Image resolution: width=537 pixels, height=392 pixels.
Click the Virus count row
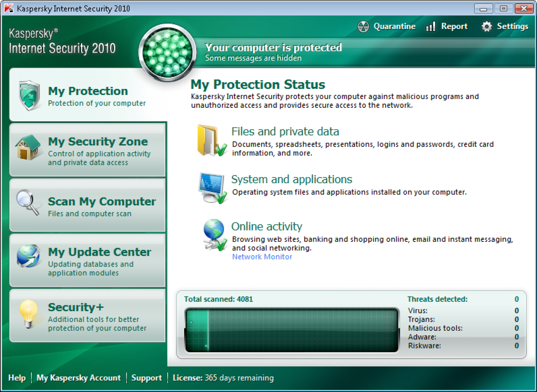pyautogui.click(x=464, y=311)
